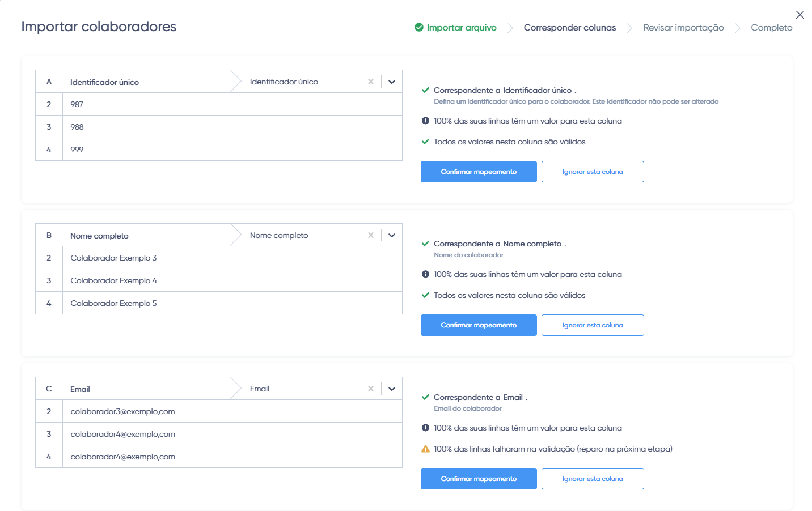Click column B header Nome completo
The height and width of the screenshot is (511, 812).
(99, 236)
